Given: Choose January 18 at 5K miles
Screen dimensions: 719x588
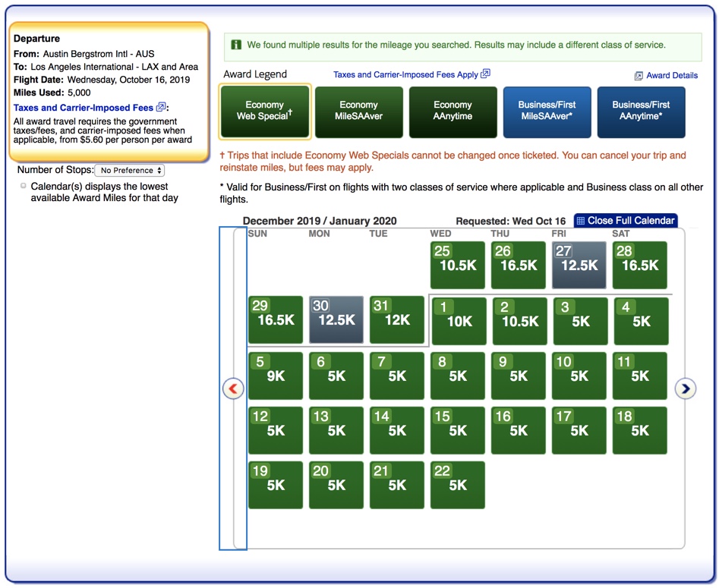Looking at the screenshot, I should tap(640, 430).
